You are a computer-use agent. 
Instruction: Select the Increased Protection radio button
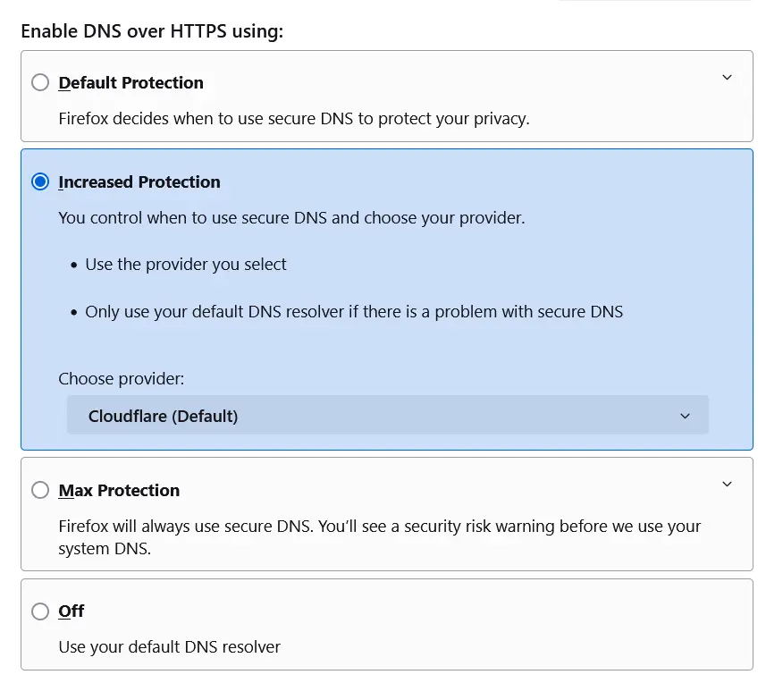tap(40, 181)
